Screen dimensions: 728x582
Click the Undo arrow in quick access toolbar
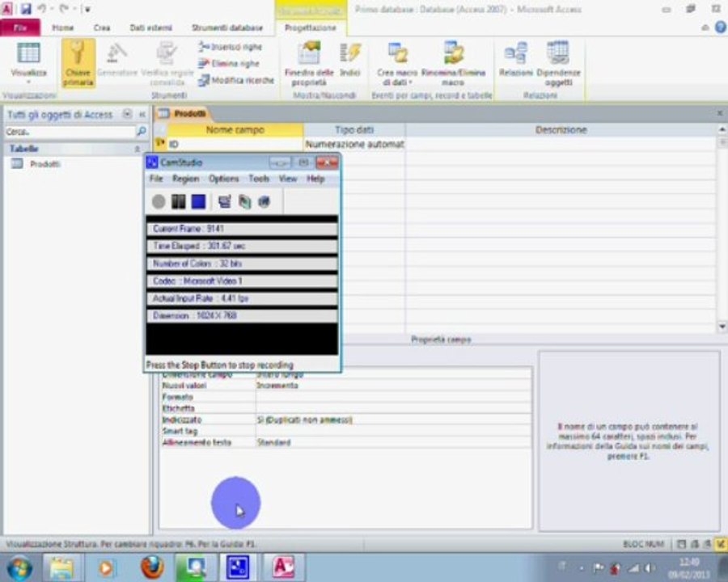click(42, 9)
